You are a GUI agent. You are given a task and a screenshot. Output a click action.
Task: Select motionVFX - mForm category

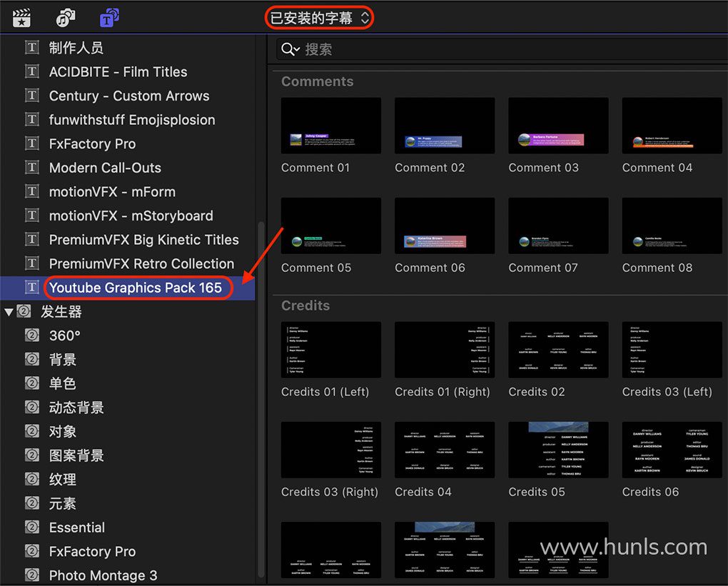coord(112,192)
